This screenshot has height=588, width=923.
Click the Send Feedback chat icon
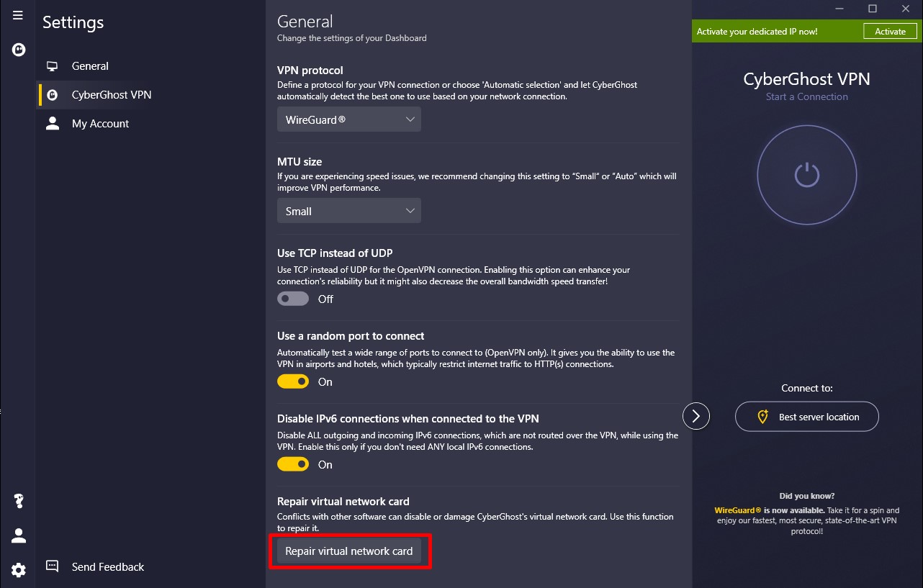click(x=52, y=566)
